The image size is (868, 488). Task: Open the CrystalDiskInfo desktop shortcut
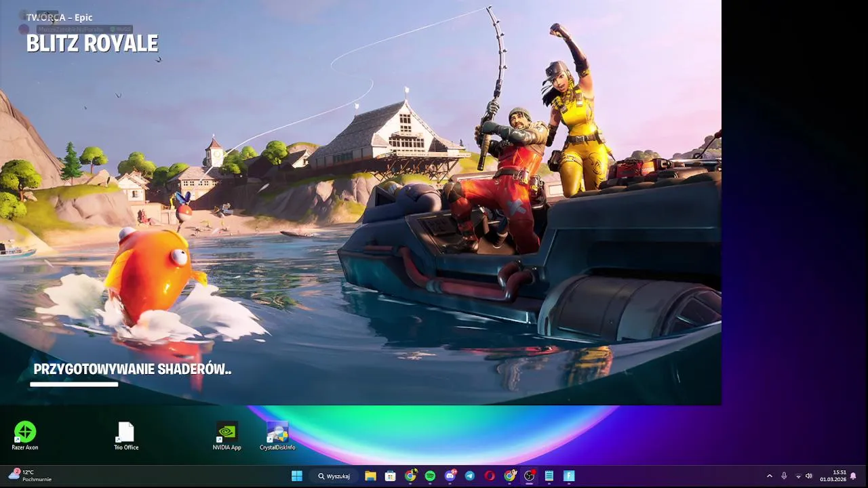coord(277,436)
